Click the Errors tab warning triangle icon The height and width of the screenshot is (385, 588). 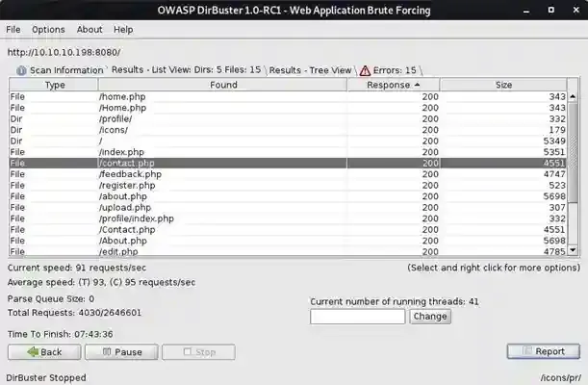click(x=365, y=70)
